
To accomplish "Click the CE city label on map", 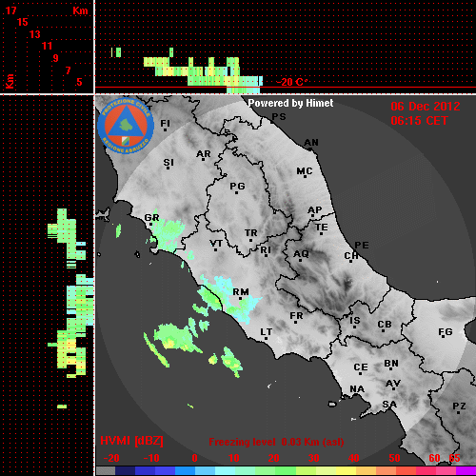I will coord(361,367).
